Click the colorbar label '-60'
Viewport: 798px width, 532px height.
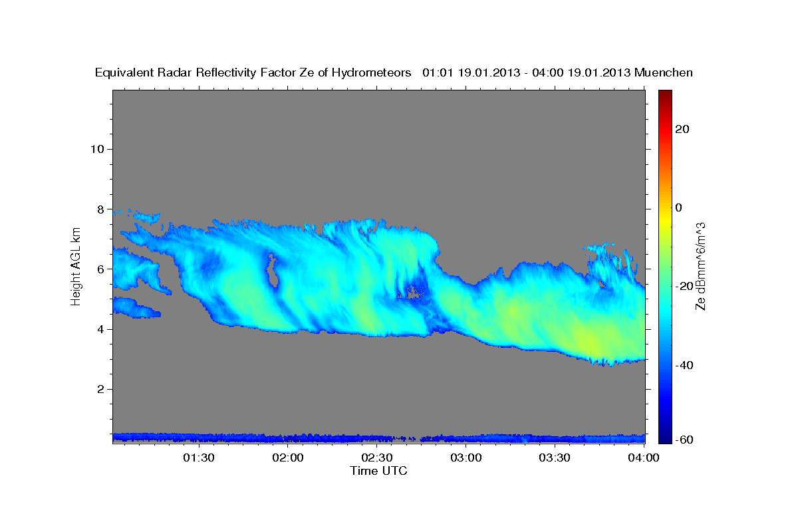click(x=685, y=439)
